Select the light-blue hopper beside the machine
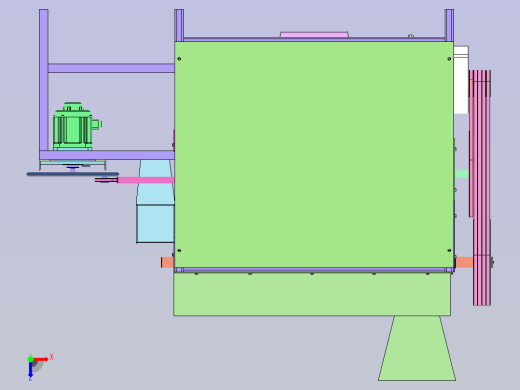Viewport: 520px width, 390px height. point(155,201)
